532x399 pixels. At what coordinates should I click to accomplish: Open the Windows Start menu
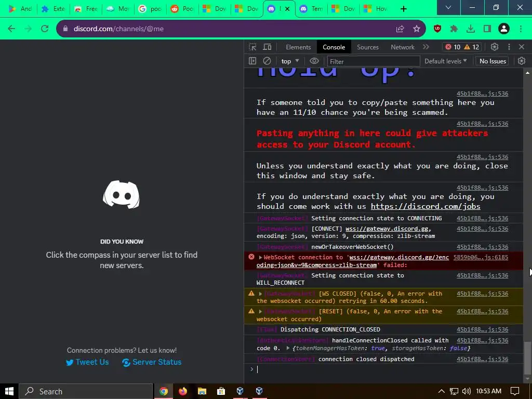point(9,391)
